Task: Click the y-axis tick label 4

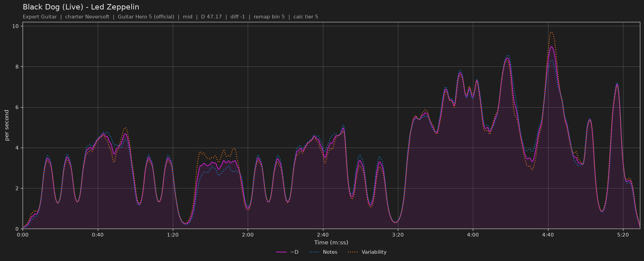Action: click(18, 148)
